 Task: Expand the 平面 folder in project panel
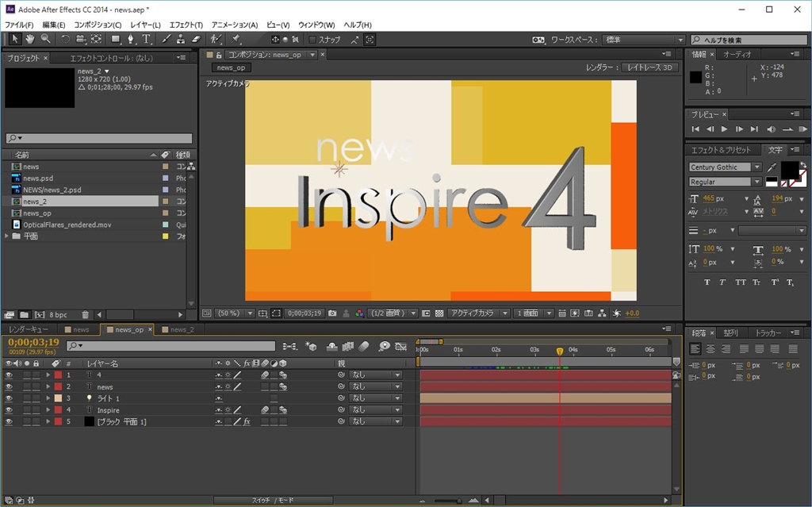[x=7, y=236]
